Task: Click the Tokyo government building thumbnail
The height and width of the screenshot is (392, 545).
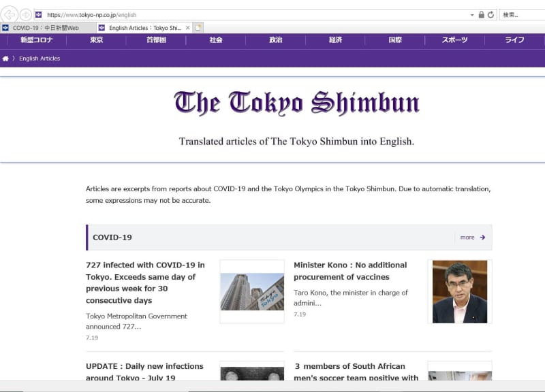Action: click(x=252, y=292)
